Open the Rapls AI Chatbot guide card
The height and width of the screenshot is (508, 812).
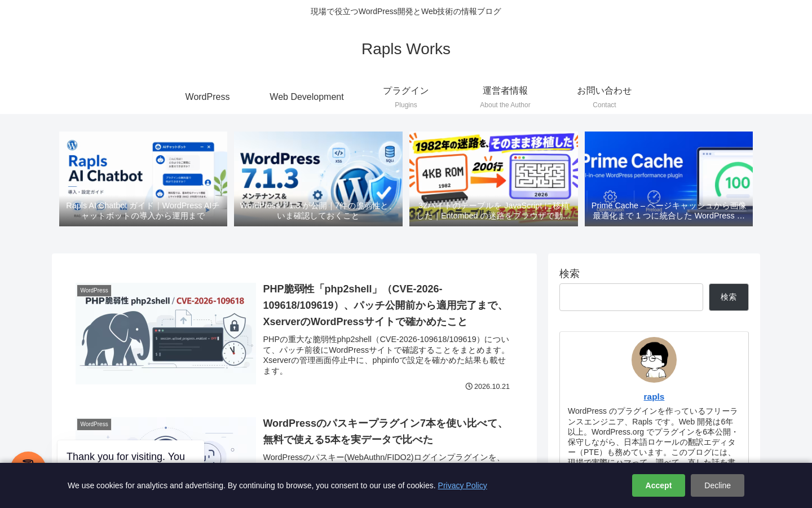point(143,179)
